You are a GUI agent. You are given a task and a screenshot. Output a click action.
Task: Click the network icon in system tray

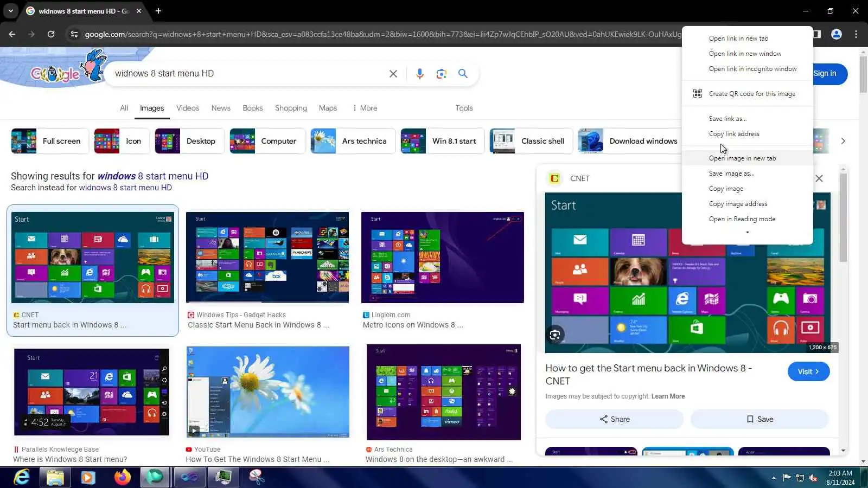tap(800, 478)
